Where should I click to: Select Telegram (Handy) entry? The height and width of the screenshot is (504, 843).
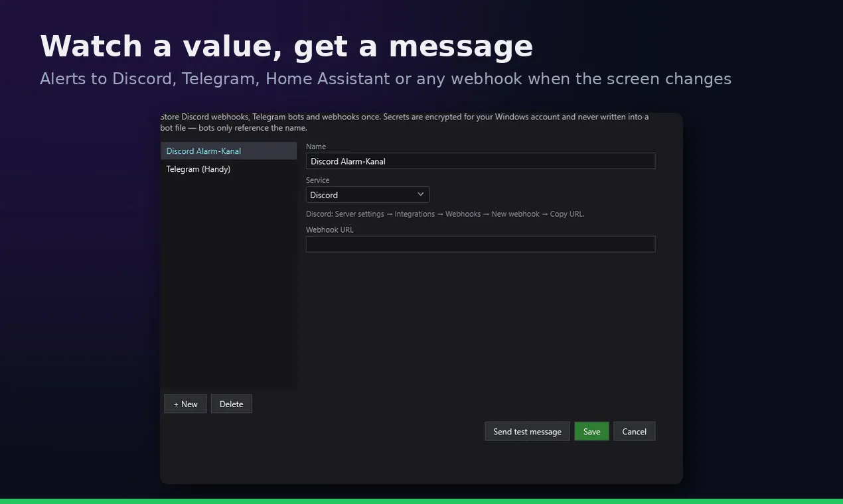228,169
